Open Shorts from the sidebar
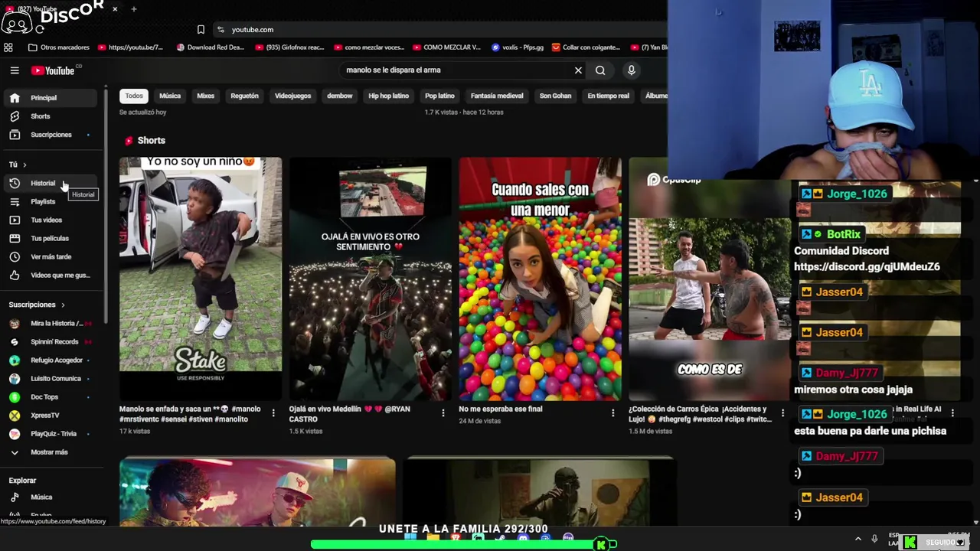The image size is (980, 551). pyautogui.click(x=51, y=116)
